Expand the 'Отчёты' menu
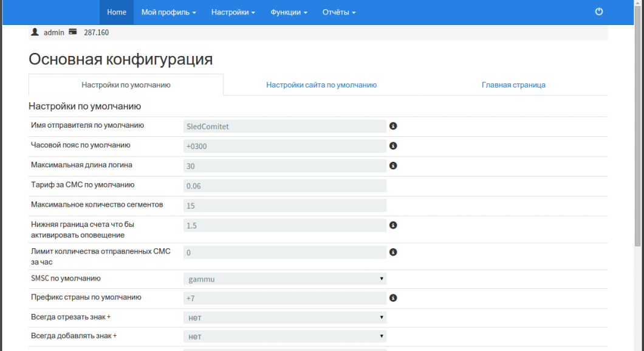 click(339, 12)
